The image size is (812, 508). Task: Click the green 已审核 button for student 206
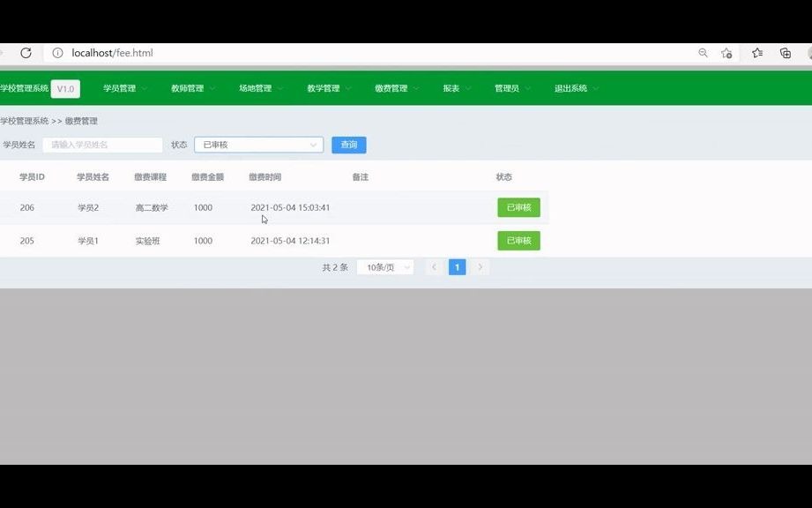coord(518,207)
